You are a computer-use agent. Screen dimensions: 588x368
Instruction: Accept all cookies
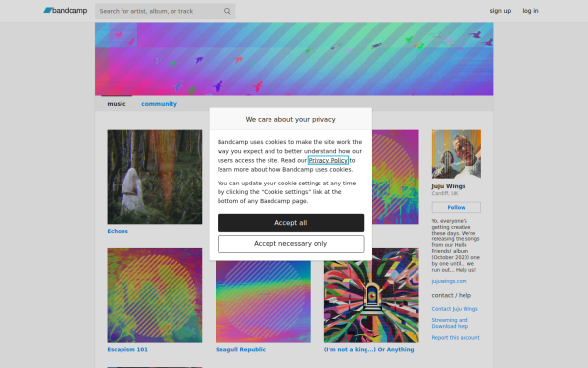291,223
